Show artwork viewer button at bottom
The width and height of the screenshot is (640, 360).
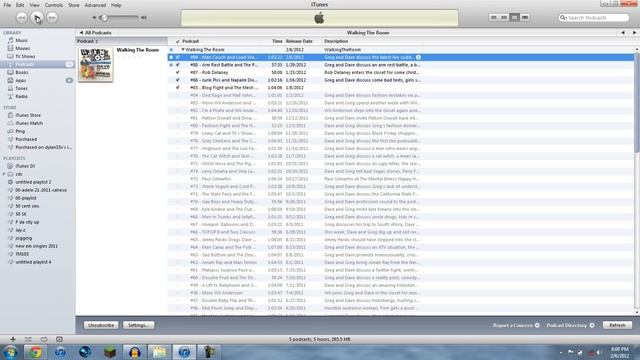(x=59, y=339)
